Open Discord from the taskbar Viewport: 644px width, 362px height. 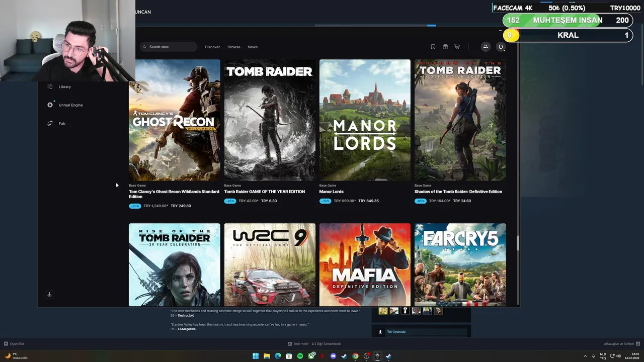coord(333,356)
